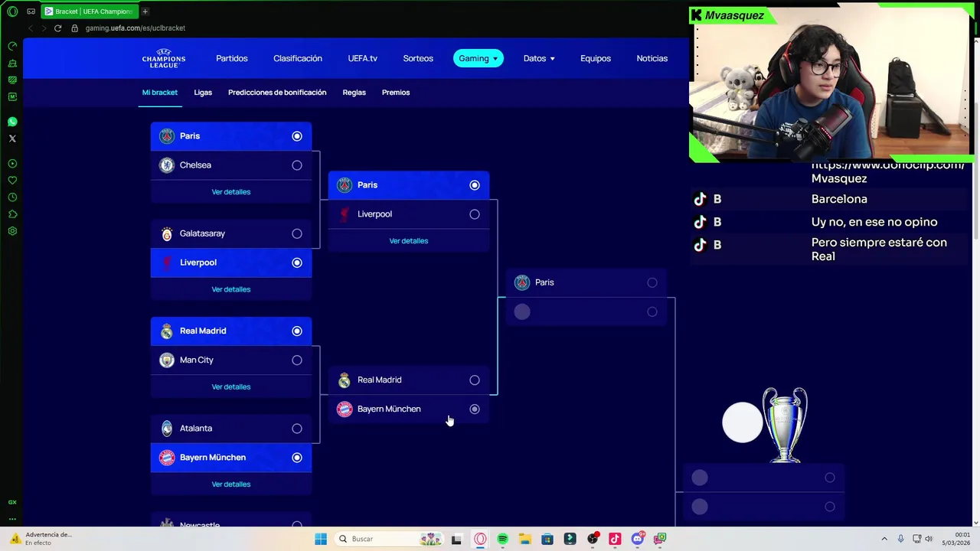Open a new tab with plus button
Viewport: 980px width, 551px height.
click(145, 11)
